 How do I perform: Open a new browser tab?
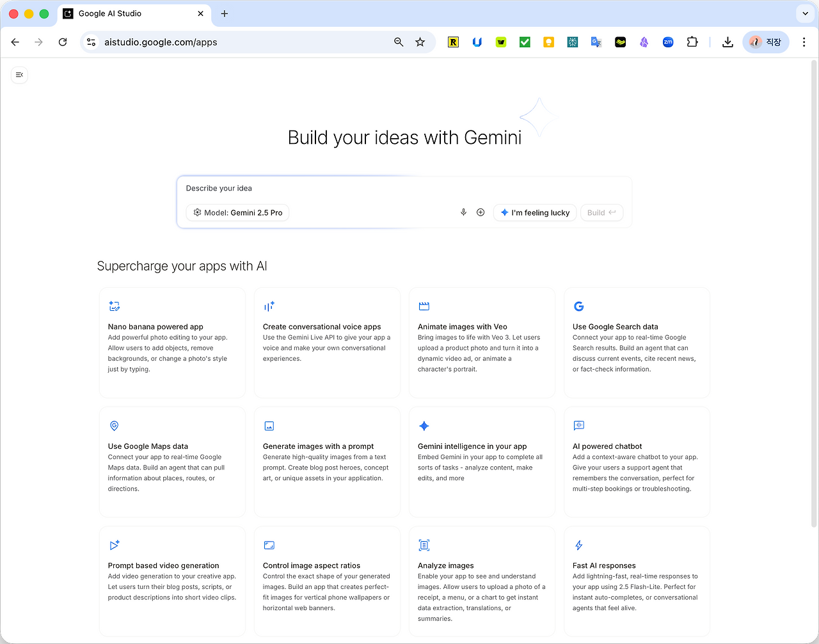coord(225,13)
